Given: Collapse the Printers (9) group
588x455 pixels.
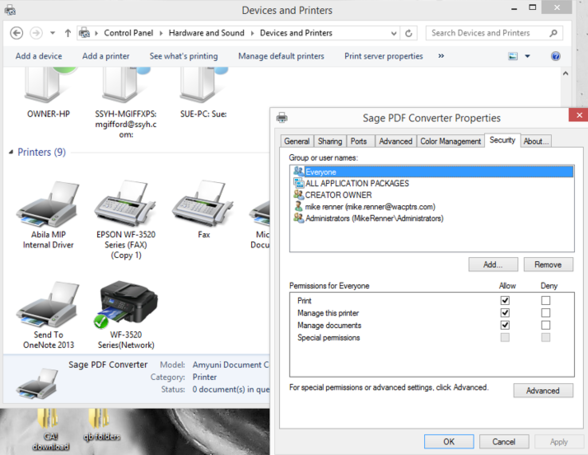Looking at the screenshot, I should (x=11, y=152).
